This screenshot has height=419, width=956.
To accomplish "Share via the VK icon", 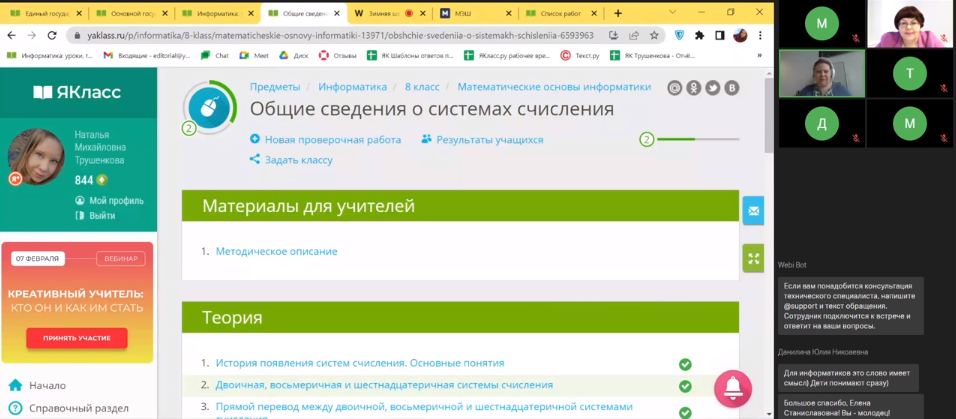I will 732,88.
